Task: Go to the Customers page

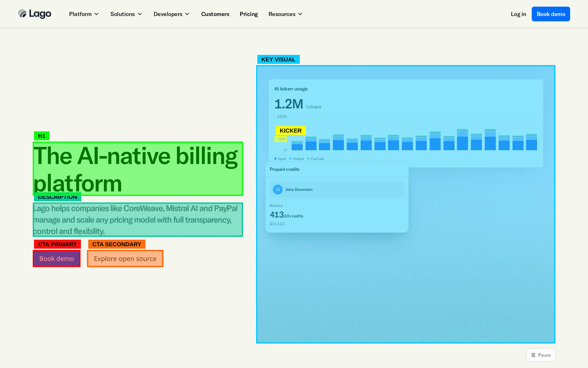Action: click(215, 14)
